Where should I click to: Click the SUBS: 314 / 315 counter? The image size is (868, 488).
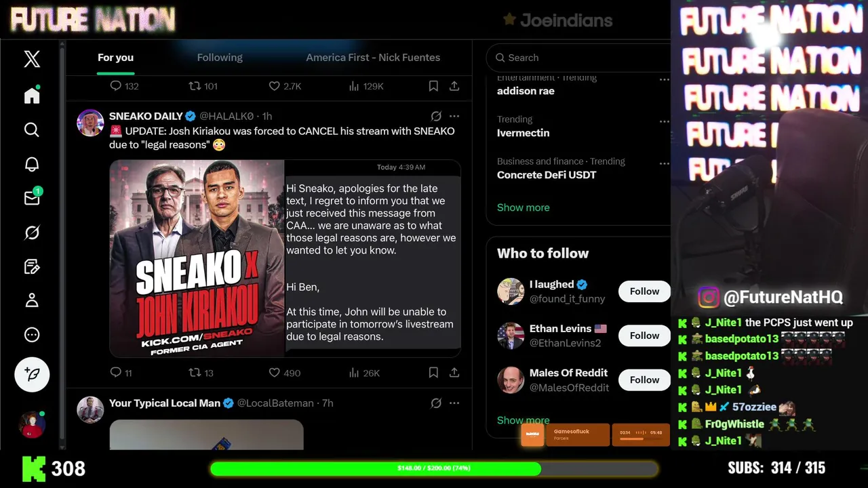click(x=776, y=468)
